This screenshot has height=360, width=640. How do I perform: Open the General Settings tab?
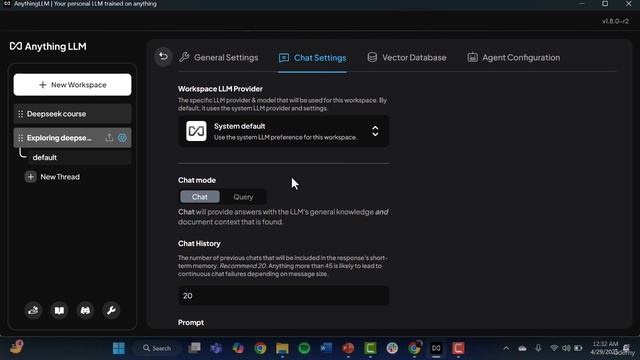(x=219, y=58)
